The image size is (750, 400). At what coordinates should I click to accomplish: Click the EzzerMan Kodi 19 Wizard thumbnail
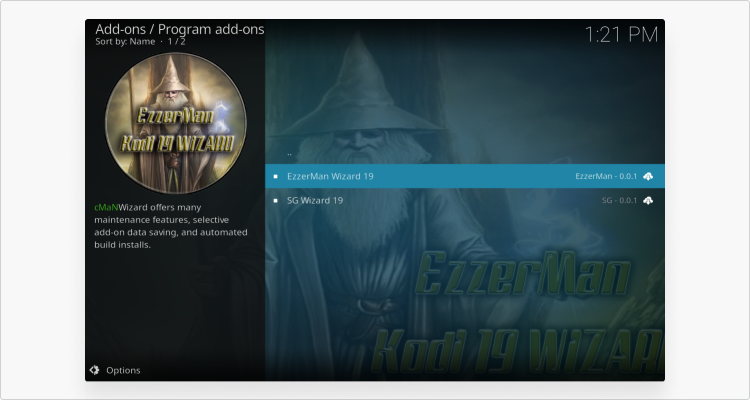point(176,123)
